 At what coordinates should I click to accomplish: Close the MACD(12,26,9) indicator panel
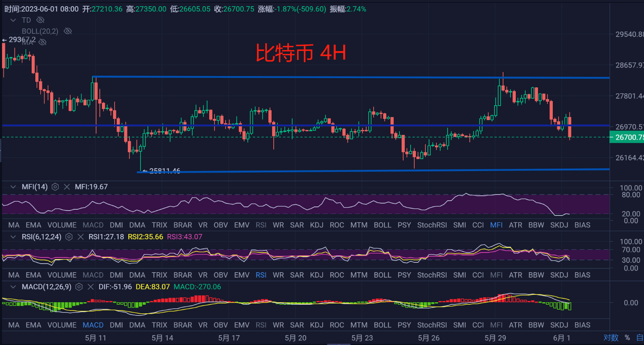[x=91, y=287]
